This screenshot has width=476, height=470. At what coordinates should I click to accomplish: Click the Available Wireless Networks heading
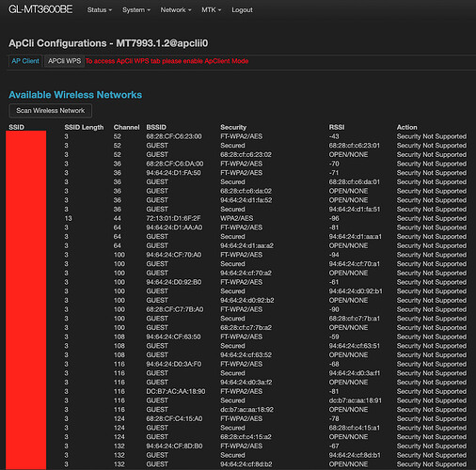pos(75,95)
